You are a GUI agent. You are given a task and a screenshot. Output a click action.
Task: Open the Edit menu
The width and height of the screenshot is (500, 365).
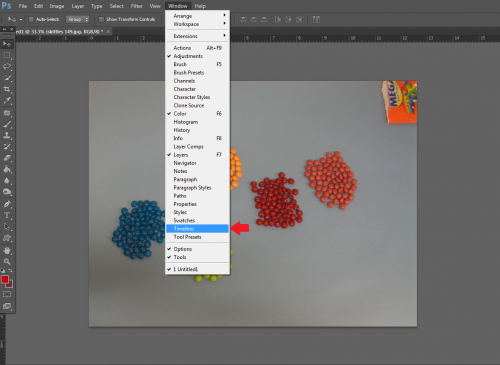click(38, 6)
